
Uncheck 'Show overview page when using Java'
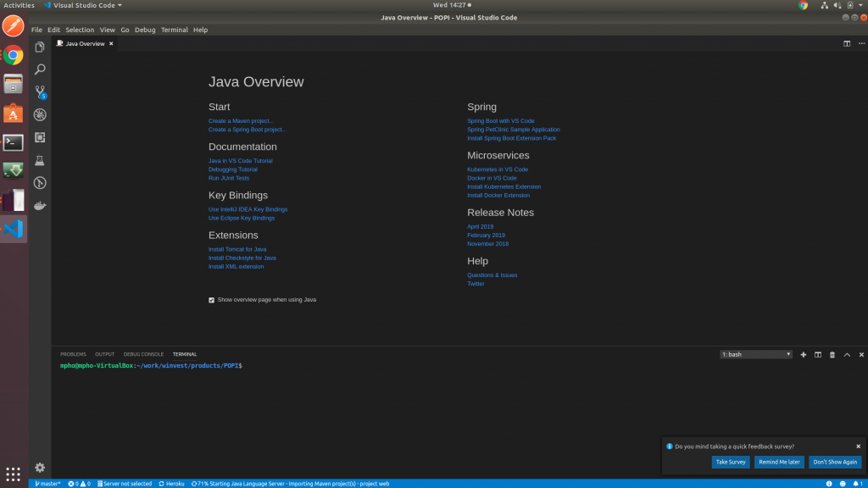coord(212,300)
